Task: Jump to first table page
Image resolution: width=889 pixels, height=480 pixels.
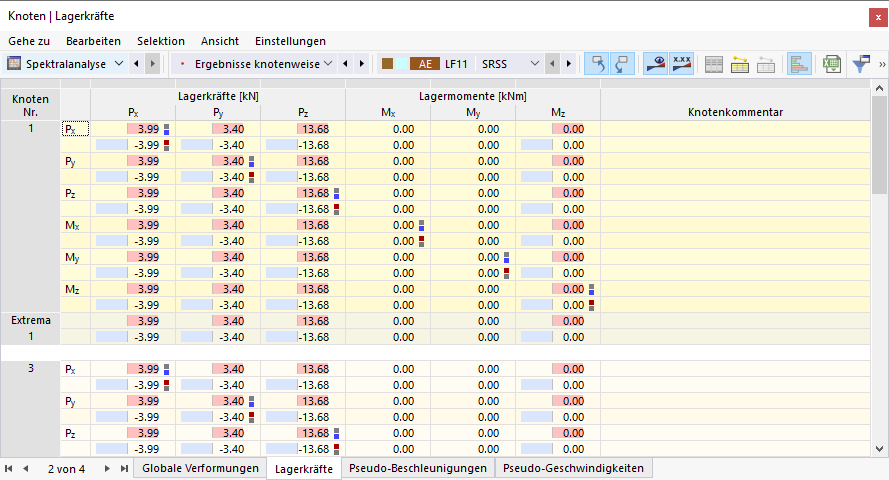Action: coord(9,468)
